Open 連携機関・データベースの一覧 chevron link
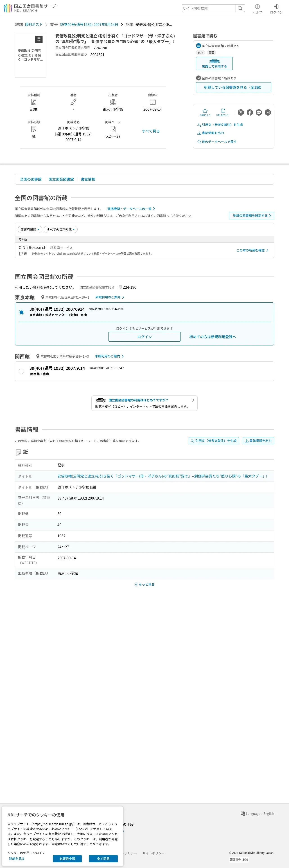The image size is (289, 868). [131, 209]
